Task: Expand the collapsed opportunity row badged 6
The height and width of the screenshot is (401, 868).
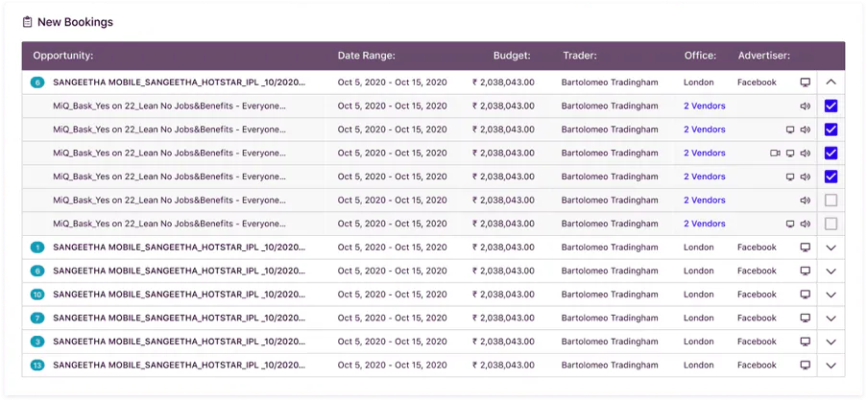Action: pos(831,271)
